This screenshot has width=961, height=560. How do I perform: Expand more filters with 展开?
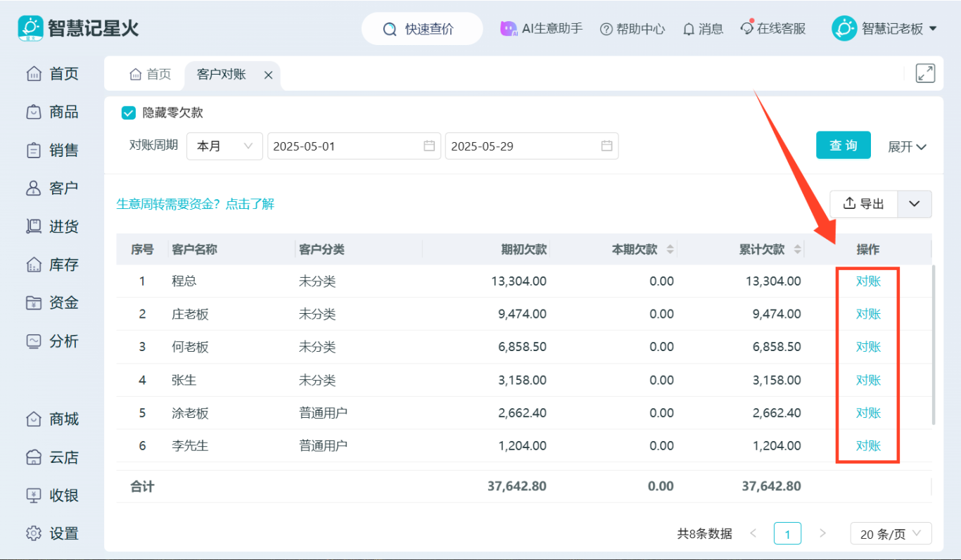coord(907,146)
